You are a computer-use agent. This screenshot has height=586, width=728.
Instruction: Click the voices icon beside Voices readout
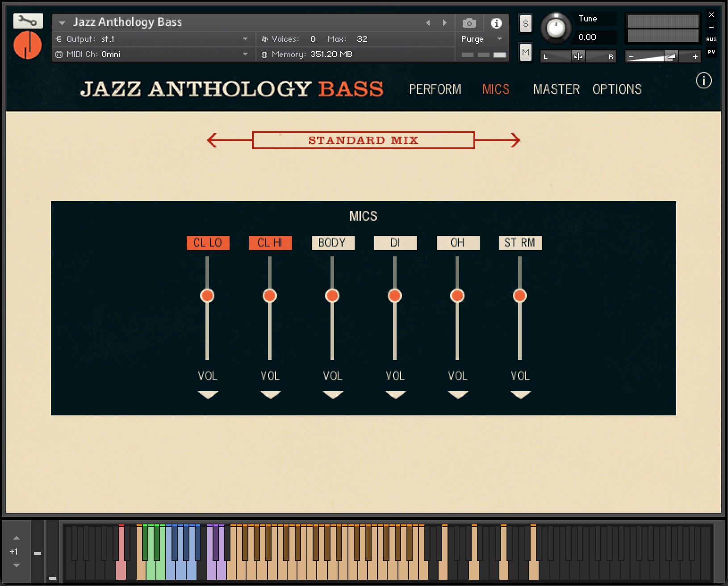[264, 39]
